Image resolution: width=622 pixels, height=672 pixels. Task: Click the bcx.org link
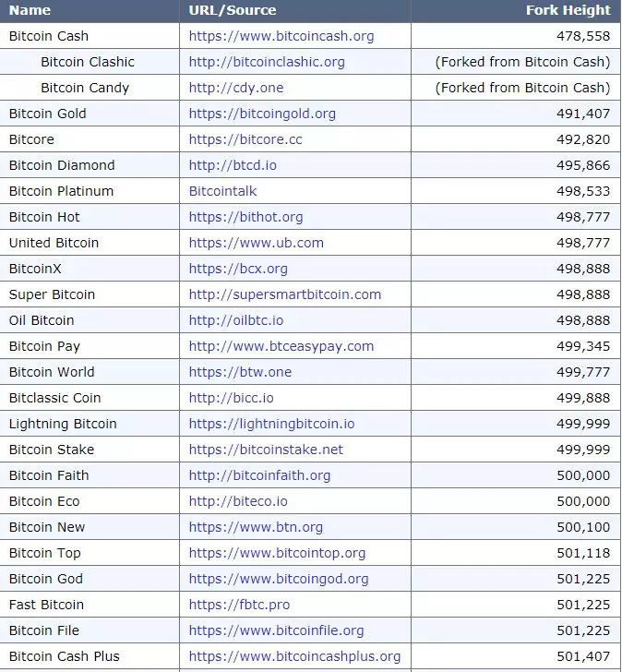coord(238,269)
